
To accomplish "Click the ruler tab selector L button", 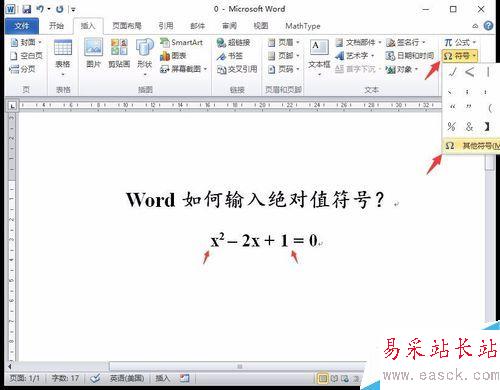I will (x=13, y=106).
